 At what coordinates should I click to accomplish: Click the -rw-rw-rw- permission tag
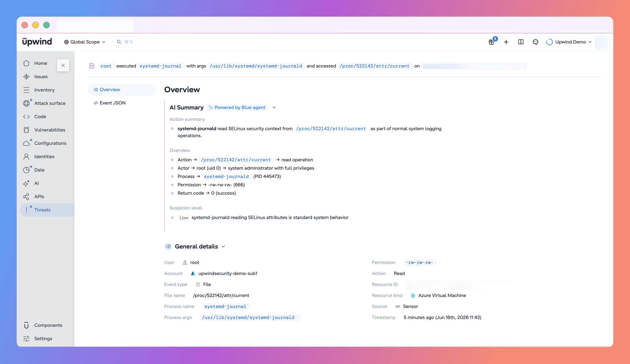click(x=420, y=262)
